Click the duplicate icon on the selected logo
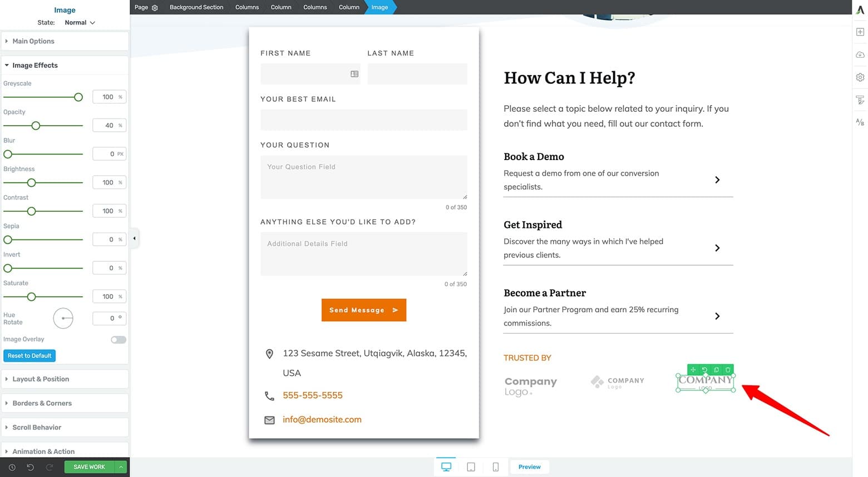 coord(716,370)
